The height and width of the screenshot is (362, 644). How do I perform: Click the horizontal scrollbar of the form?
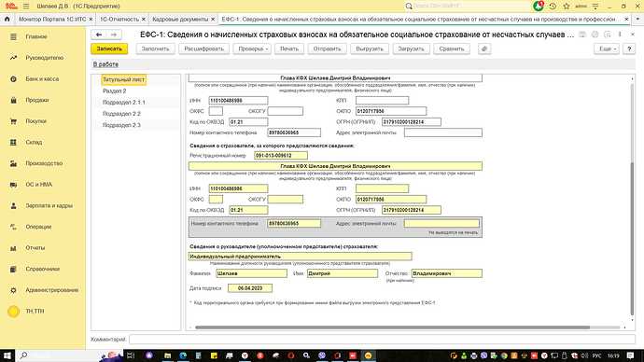pos(392,327)
